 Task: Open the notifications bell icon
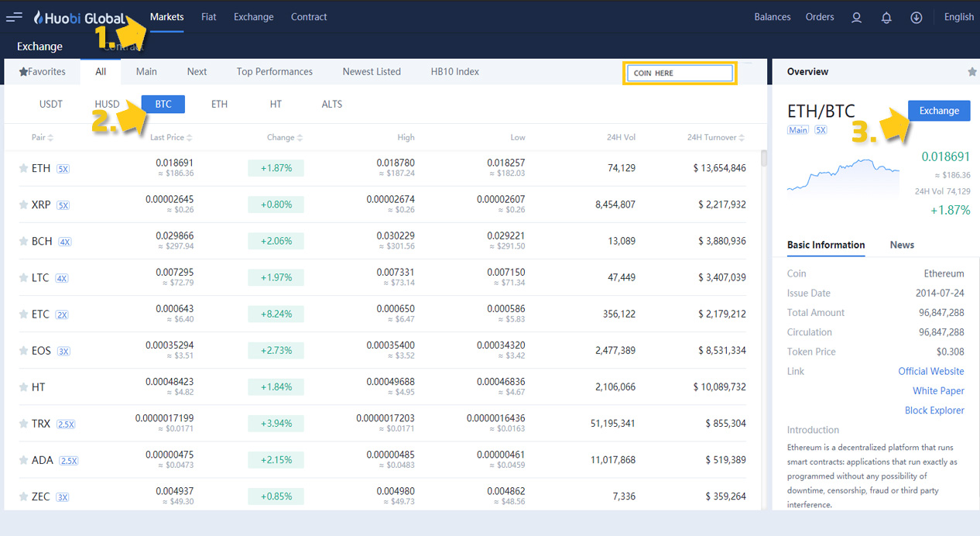886,16
